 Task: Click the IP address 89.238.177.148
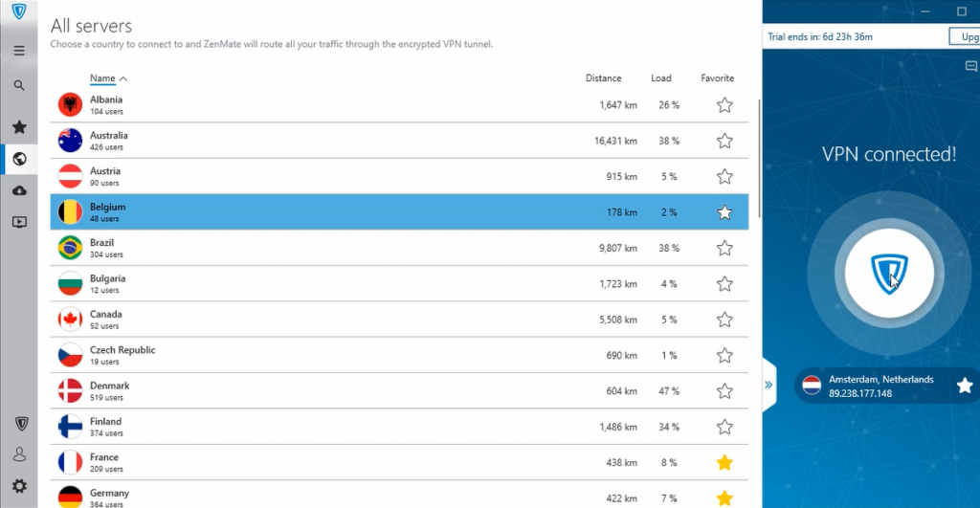click(x=860, y=393)
